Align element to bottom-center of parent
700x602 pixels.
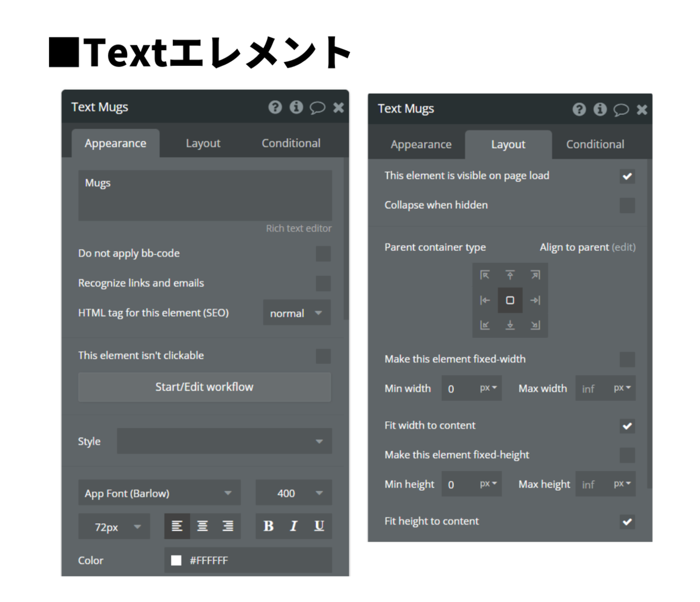[x=510, y=325]
